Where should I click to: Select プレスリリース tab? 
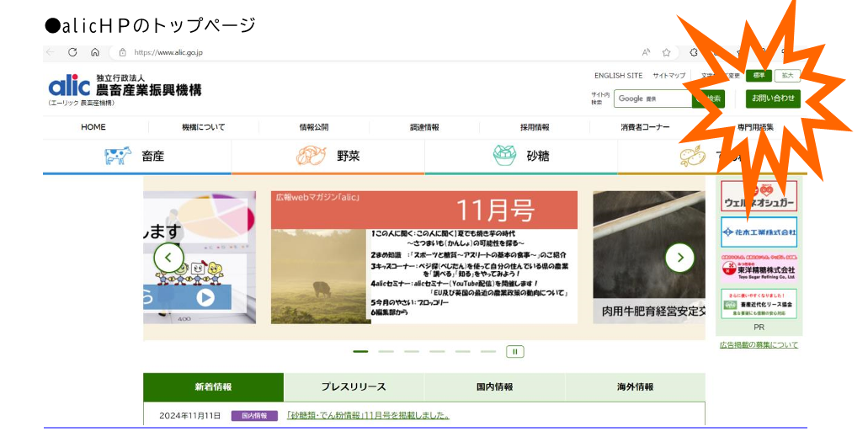click(354, 387)
